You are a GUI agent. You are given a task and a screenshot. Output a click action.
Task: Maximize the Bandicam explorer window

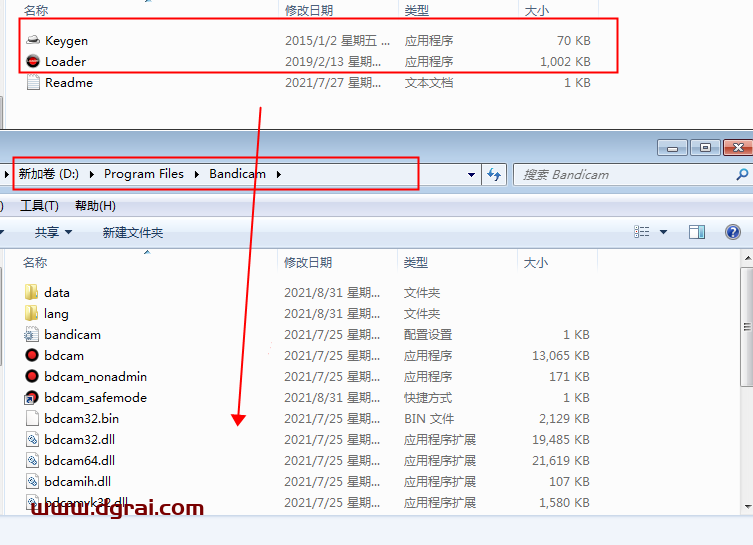(x=705, y=148)
